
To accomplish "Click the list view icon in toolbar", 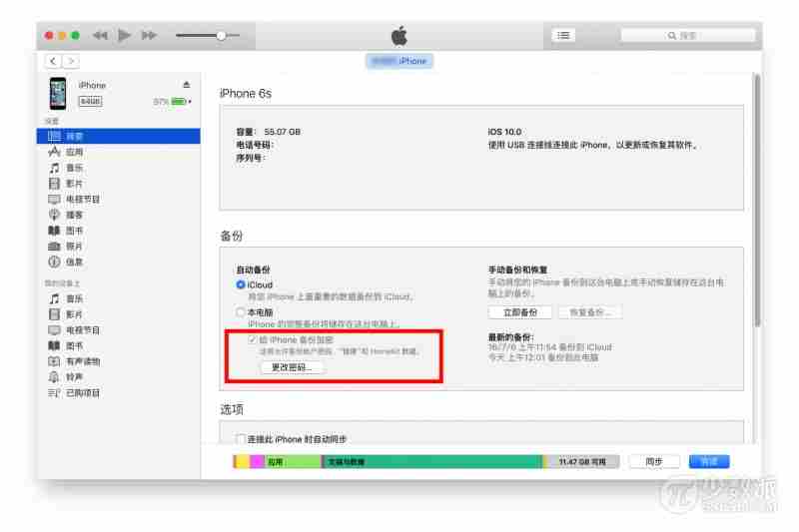I will coord(563,35).
